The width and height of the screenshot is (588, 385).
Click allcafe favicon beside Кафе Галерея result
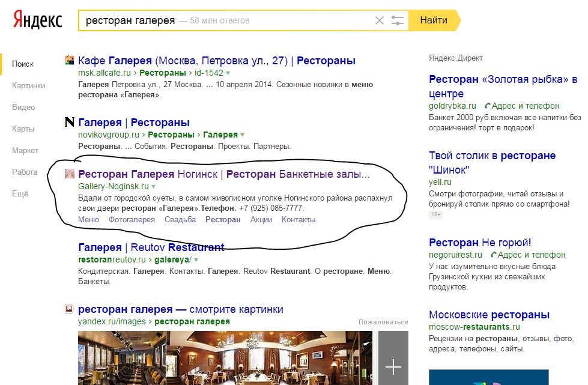pos(70,60)
